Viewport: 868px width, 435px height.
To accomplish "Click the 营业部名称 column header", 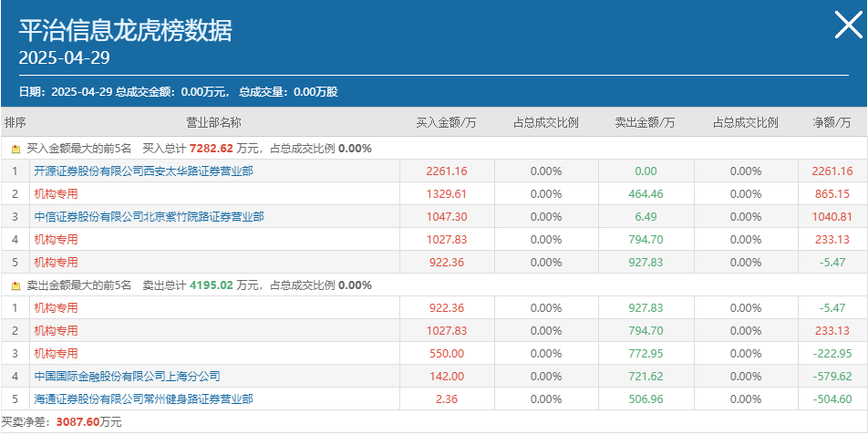I will 214,122.
